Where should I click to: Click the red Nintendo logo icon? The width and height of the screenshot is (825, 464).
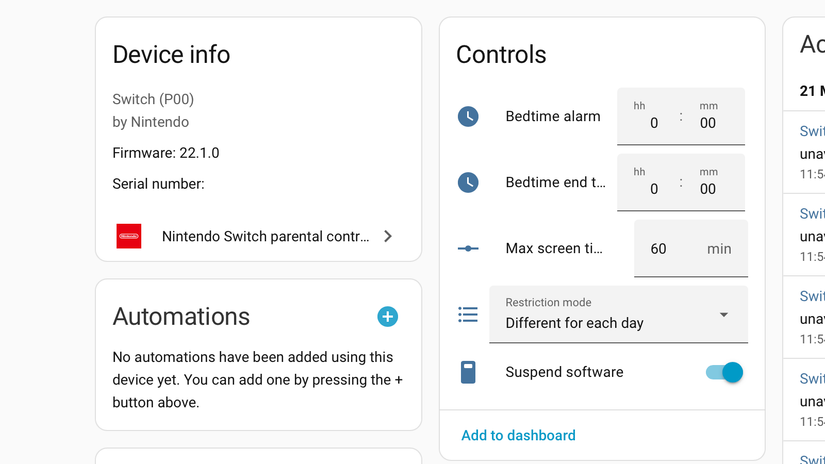(129, 236)
